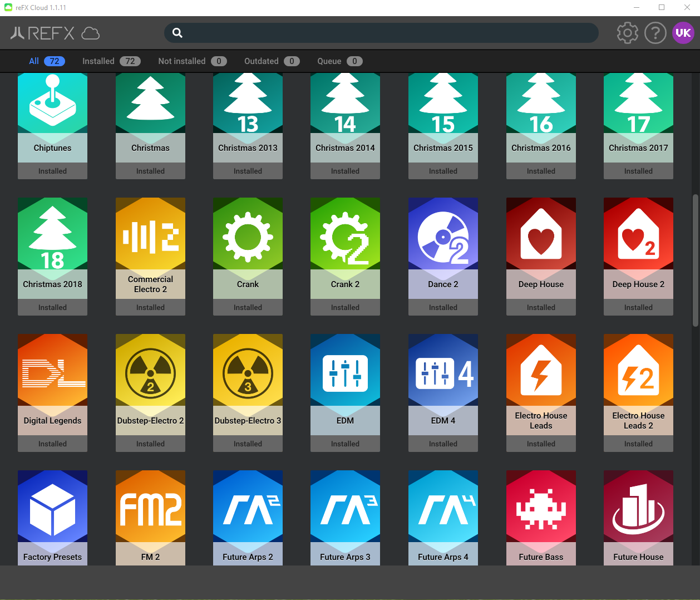
Task: Switch to the Installed tab
Action: (x=111, y=61)
